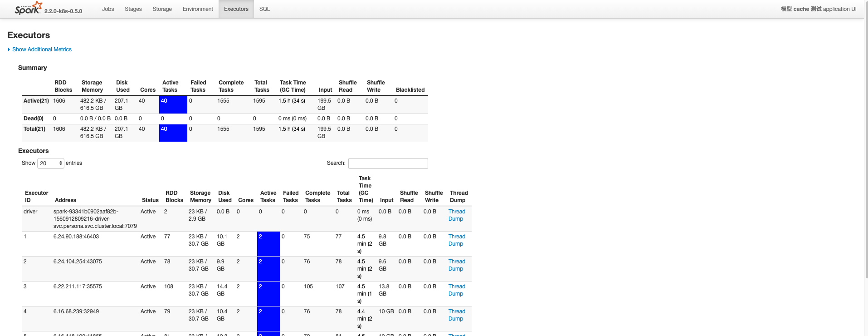The image size is (868, 336).
Task: Click the Apache Spark logo
Action: (28, 8)
